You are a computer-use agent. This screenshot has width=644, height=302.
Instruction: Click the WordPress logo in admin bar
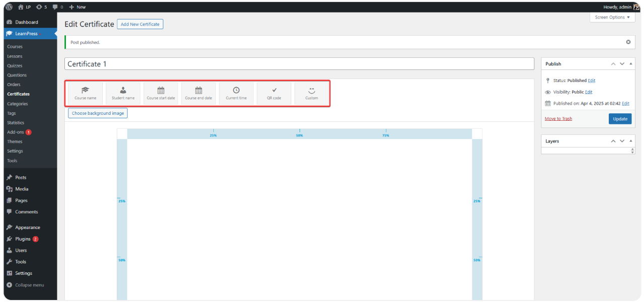pyautogui.click(x=9, y=7)
